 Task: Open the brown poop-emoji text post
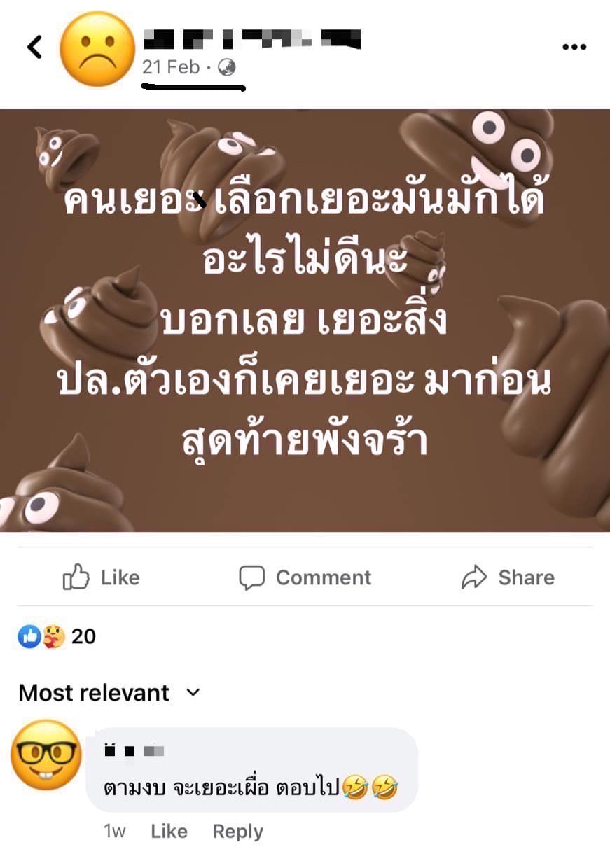(x=305, y=320)
